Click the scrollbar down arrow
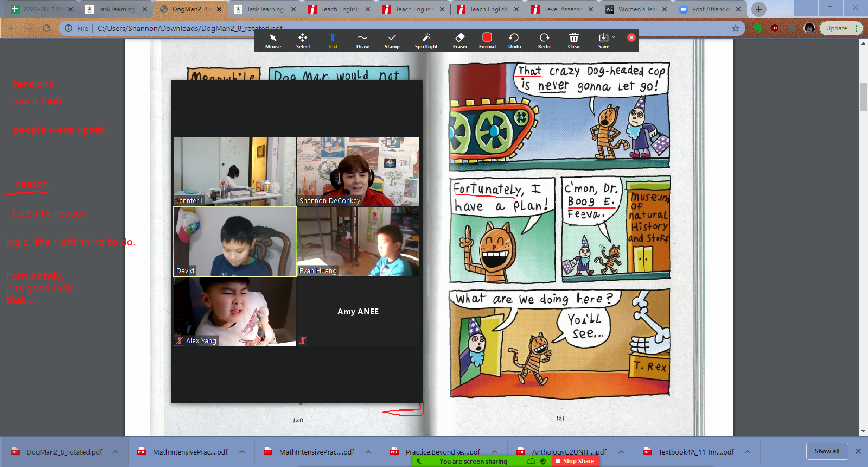868x467 pixels. pos(863,431)
